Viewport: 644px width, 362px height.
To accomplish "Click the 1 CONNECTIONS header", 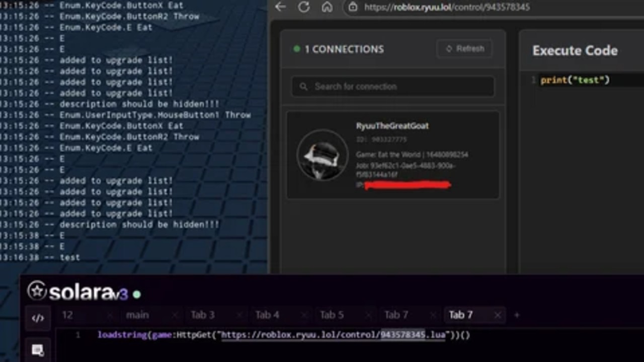I will click(x=344, y=49).
